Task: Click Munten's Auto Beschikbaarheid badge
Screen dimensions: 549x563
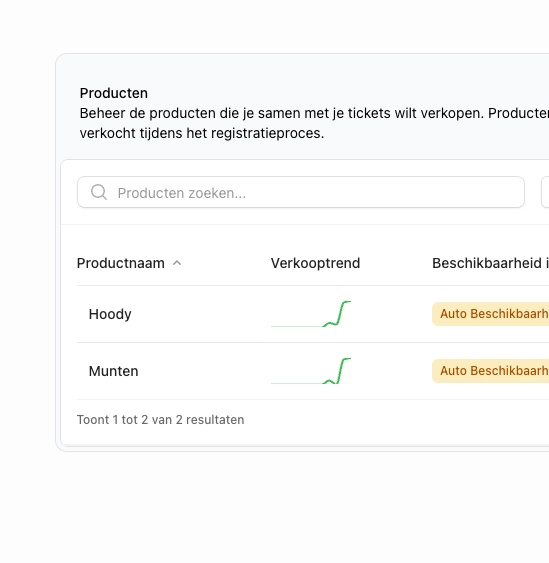Action: (490, 371)
